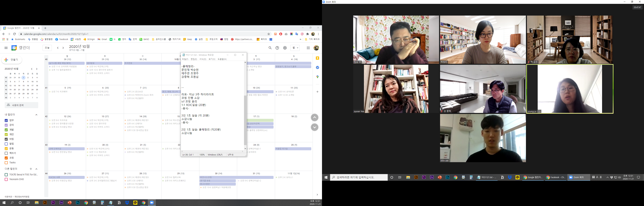Viewport: 644px width, 206px height.
Task: Click the calendar search magnifier icon
Action: [270, 48]
